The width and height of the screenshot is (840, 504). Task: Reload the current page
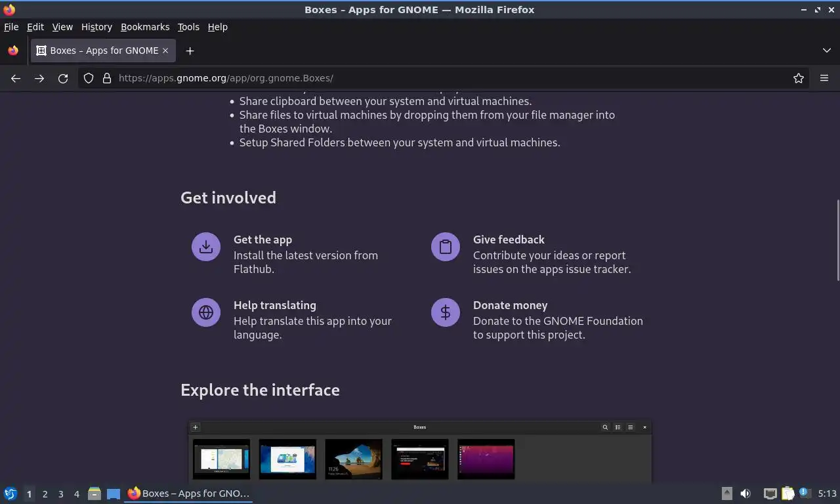63,78
